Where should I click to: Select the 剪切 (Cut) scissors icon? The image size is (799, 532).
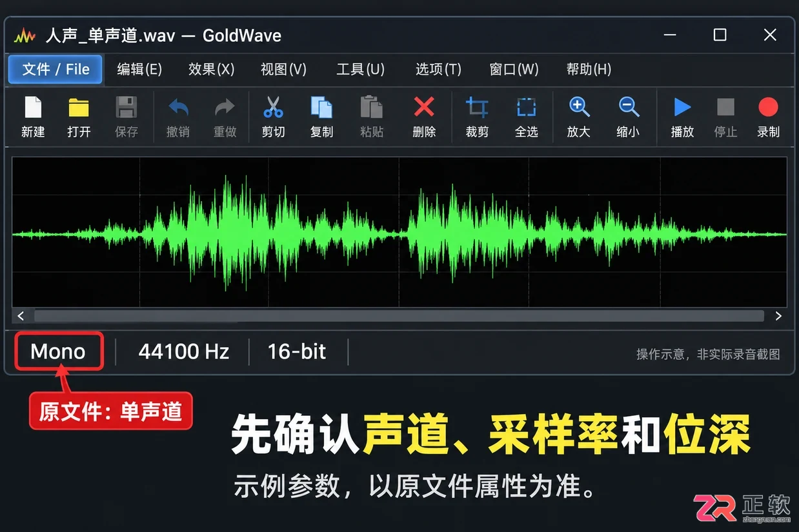pos(274,107)
